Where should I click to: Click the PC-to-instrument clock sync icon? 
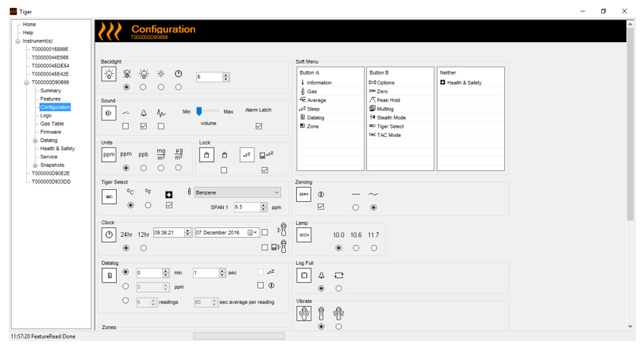coord(279,246)
